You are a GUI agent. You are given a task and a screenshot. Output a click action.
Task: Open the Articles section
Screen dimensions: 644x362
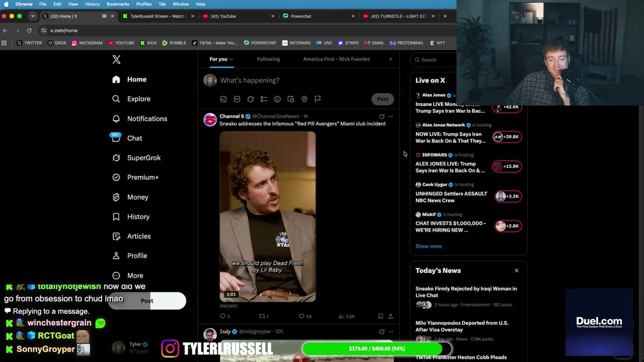click(x=132, y=236)
